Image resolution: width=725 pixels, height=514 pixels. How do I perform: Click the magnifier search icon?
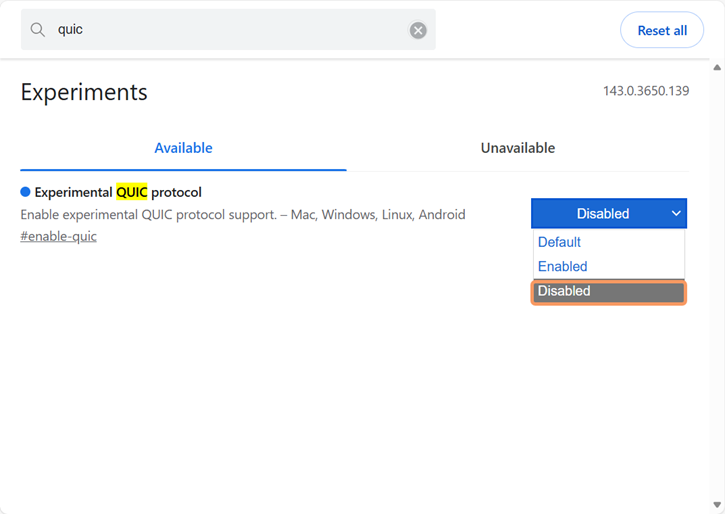coord(38,30)
